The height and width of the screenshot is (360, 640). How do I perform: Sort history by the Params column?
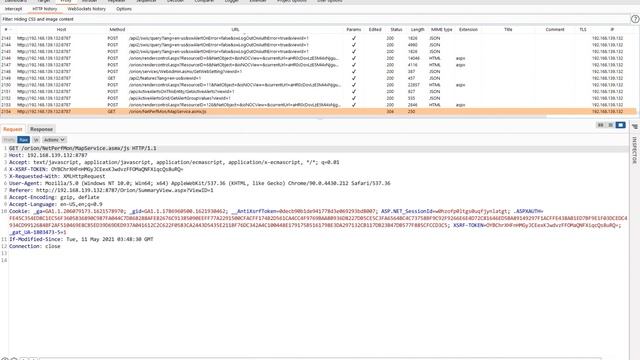coord(353,29)
